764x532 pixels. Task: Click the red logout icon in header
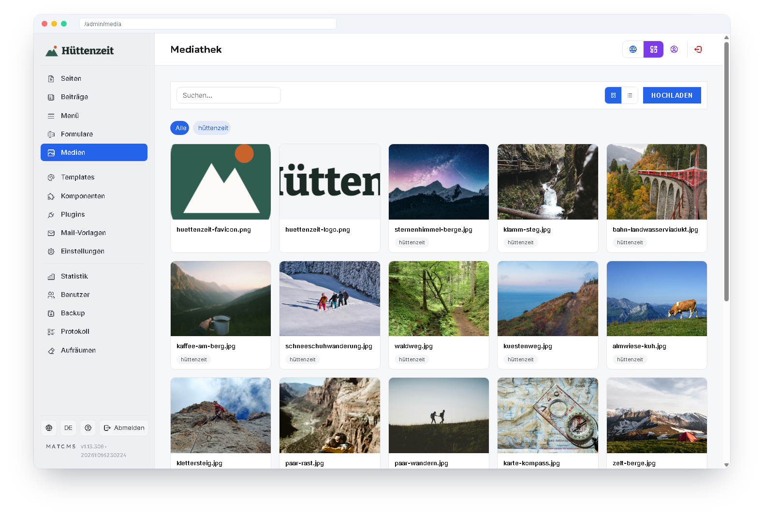tap(698, 49)
